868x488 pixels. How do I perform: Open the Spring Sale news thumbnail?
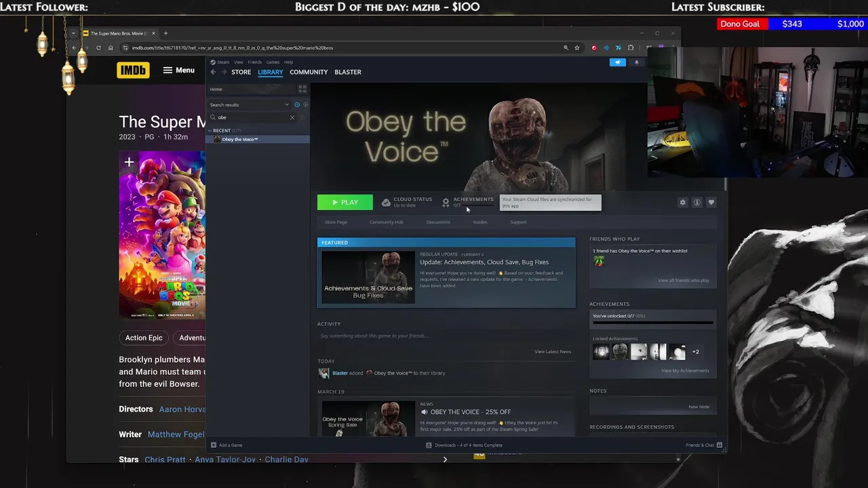tap(368, 420)
